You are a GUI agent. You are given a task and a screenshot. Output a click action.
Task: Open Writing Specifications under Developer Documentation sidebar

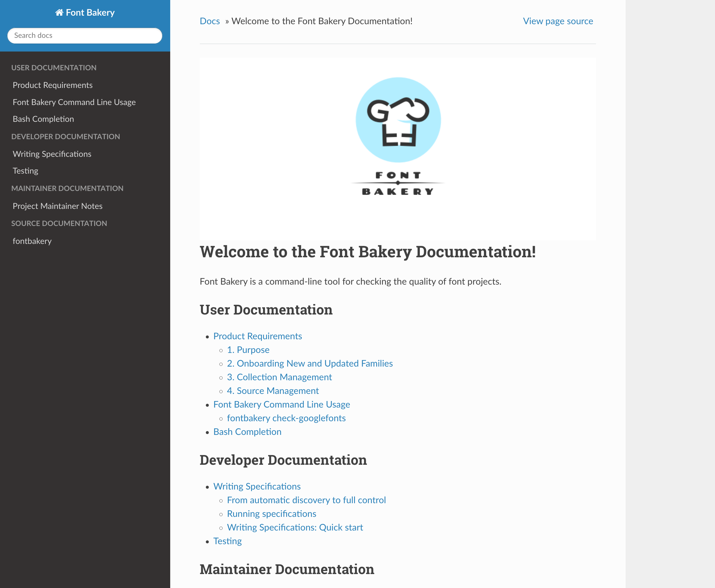tap(52, 154)
